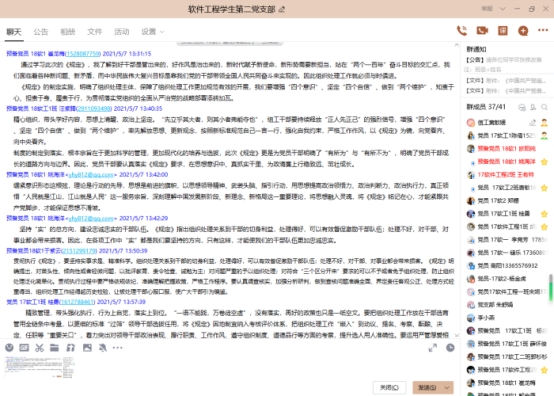Select the scissors screenshot tool
This screenshot has width=554, height=396.
pyautogui.click(x=39, y=348)
